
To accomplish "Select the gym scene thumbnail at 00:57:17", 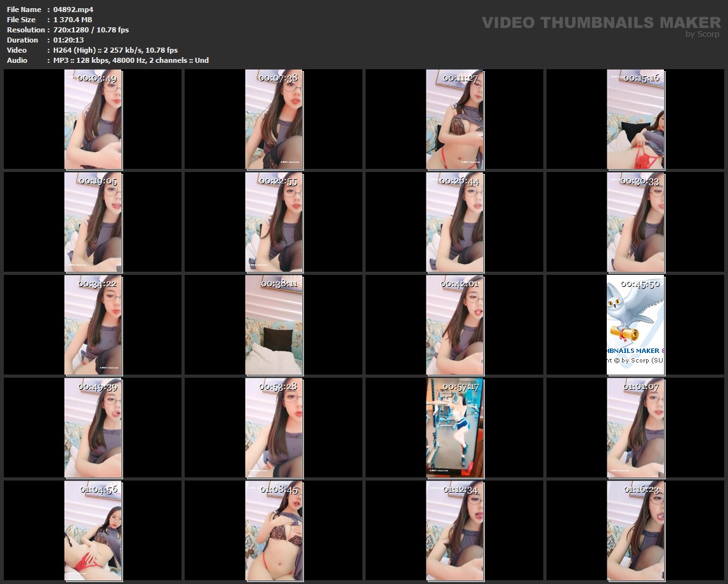I will tap(454, 428).
